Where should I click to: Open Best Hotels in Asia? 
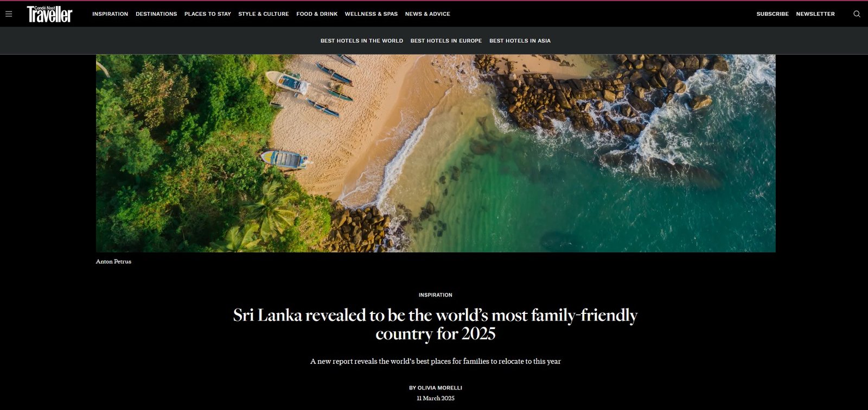pos(520,41)
